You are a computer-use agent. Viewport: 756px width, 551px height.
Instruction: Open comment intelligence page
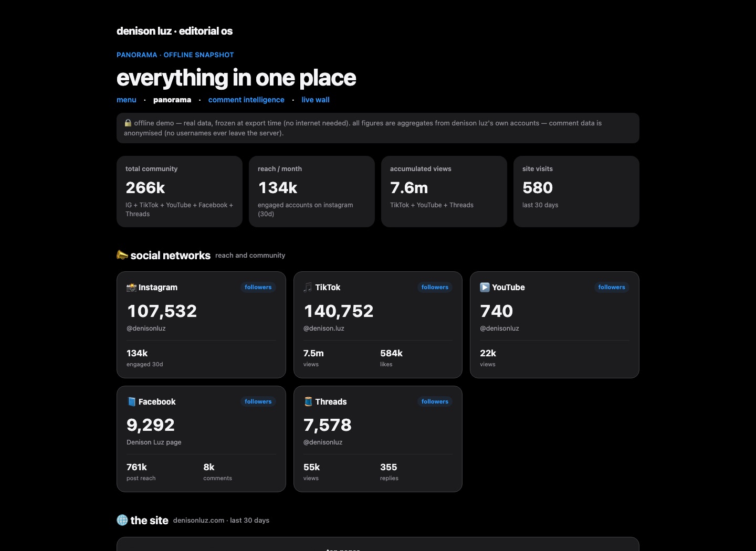[246, 100]
